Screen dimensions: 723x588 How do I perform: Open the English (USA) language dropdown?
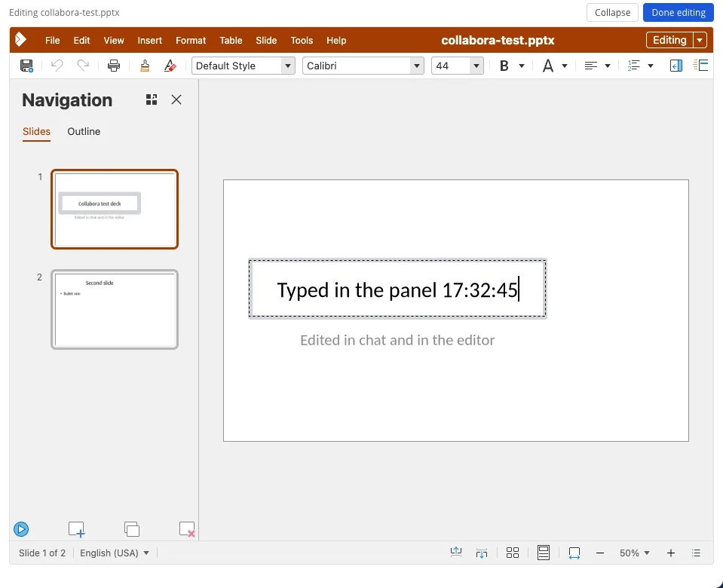coord(115,553)
